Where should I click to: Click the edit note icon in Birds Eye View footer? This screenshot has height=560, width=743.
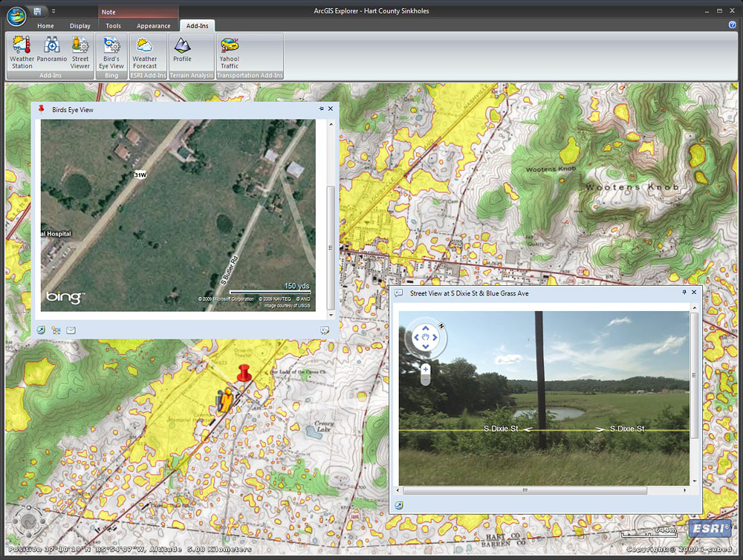coord(325,331)
